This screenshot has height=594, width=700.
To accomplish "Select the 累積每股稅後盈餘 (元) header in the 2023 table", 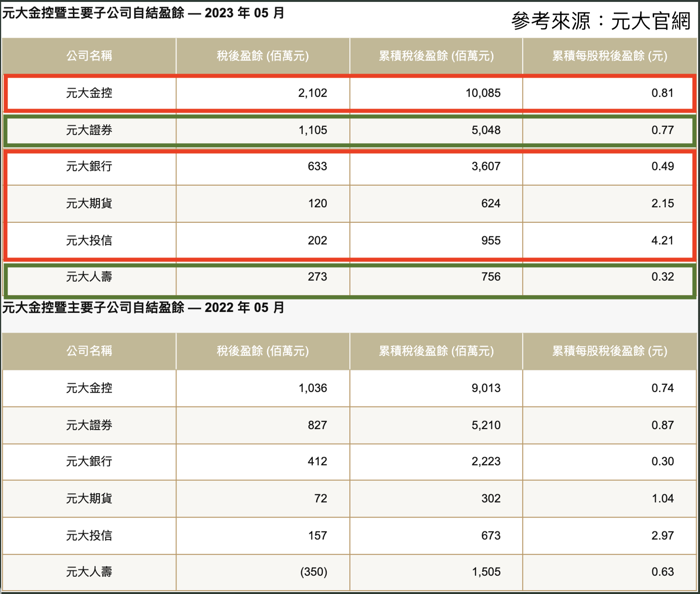I will (x=610, y=56).
